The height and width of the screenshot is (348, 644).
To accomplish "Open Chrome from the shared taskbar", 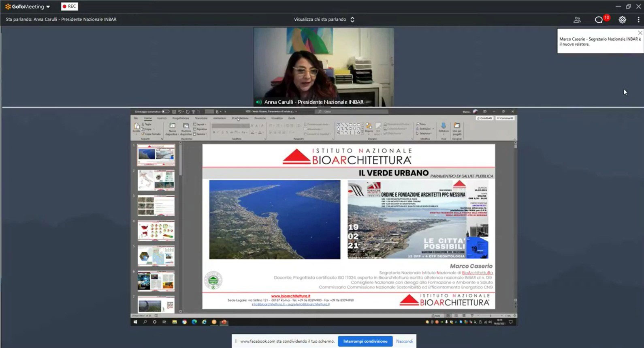I will pyautogui.click(x=184, y=322).
